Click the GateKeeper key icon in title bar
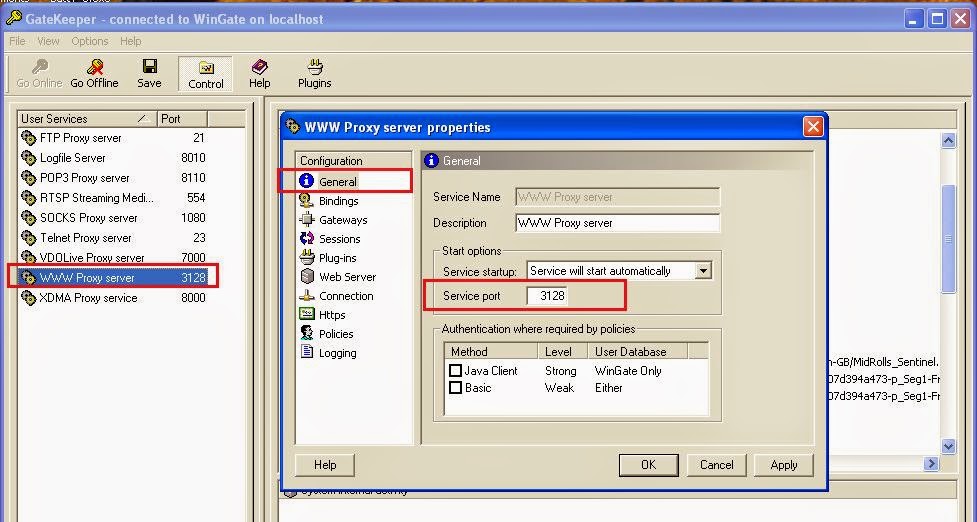 (x=14, y=18)
